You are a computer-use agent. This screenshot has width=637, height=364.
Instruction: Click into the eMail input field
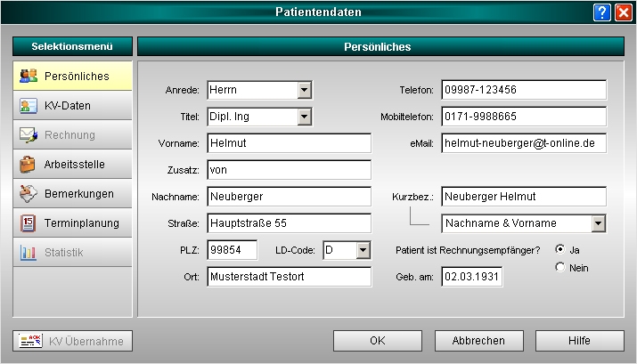523,143
